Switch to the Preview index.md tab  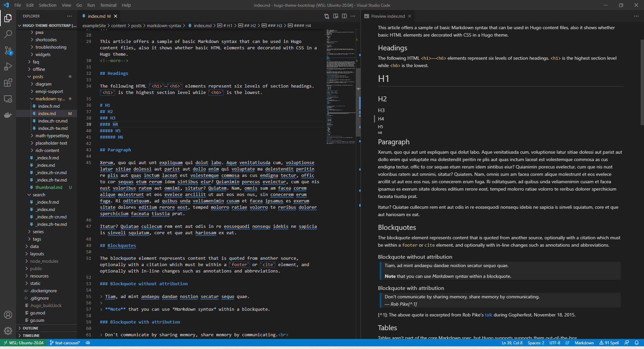point(387,16)
